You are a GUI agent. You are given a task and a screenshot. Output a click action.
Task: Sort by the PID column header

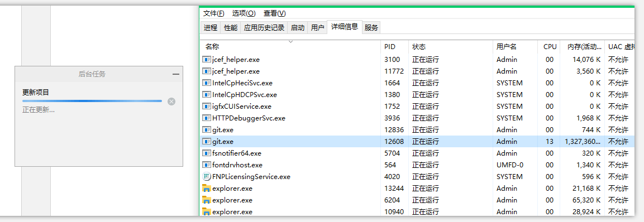coord(395,47)
